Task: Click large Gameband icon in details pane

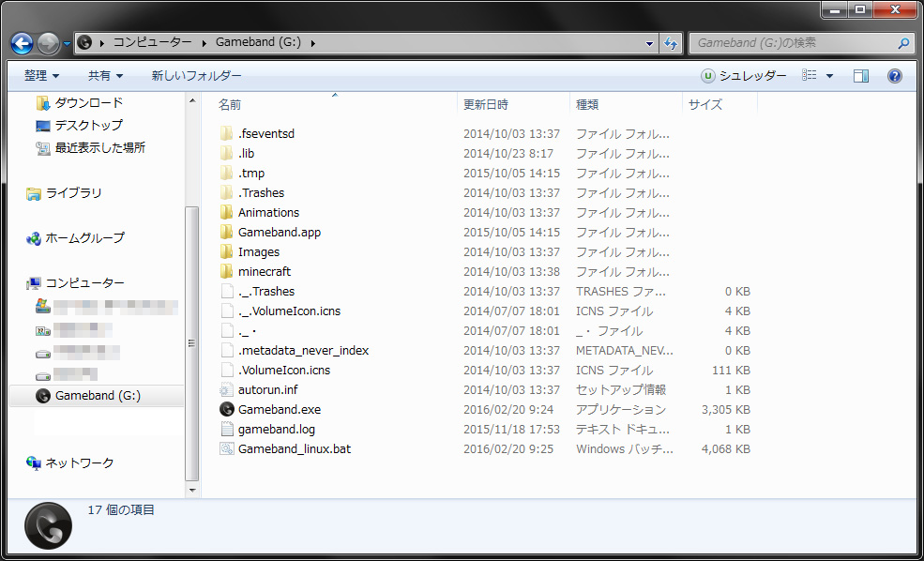Action: (x=49, y=526)
